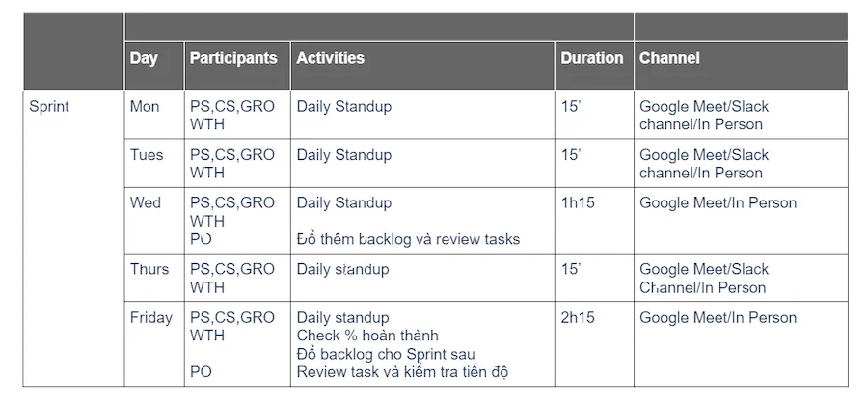Select Wednesday's 'Google Meet/In Person' channel cell
This screenshot has height=403, width=868.
741,221
